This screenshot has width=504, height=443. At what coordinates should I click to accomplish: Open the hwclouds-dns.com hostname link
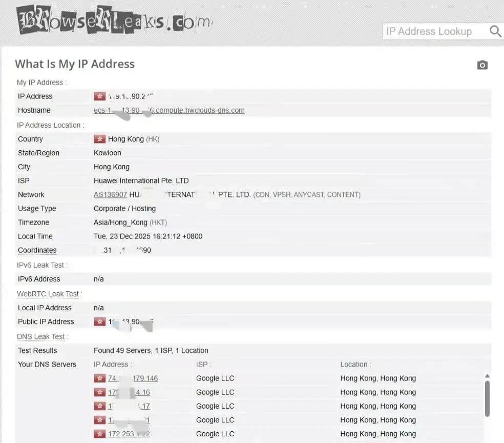pos(169,110)
